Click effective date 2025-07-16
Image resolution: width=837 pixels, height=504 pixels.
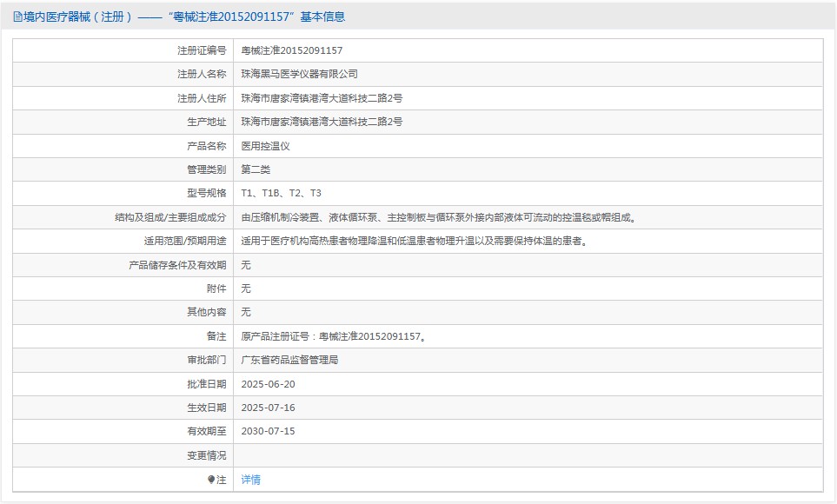(x=268, y=408)
